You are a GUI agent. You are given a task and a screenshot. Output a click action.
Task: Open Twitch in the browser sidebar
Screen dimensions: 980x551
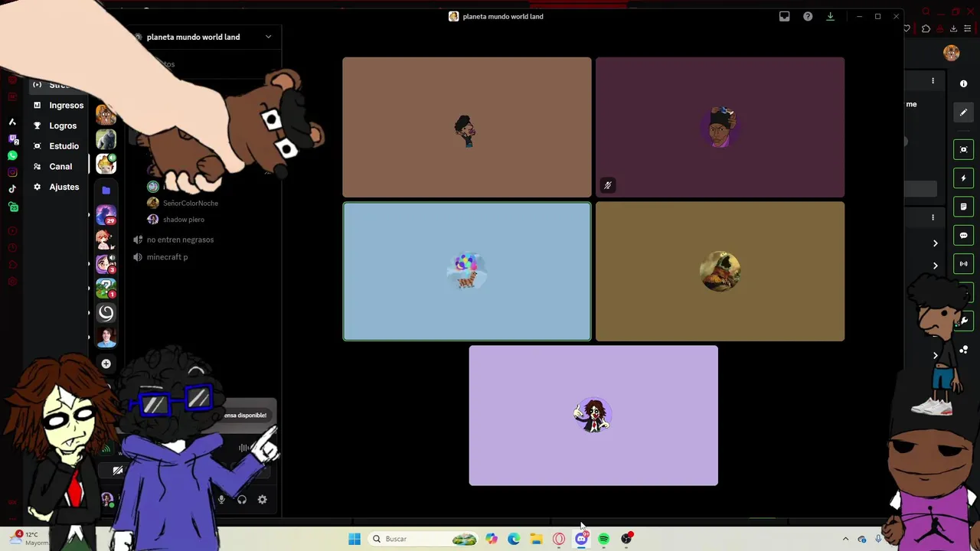pos(12,139)
